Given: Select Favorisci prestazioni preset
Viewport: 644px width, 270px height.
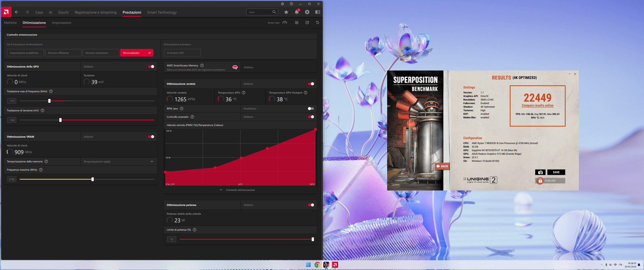Looking at the screenshot, I should (x=101, y=53).
